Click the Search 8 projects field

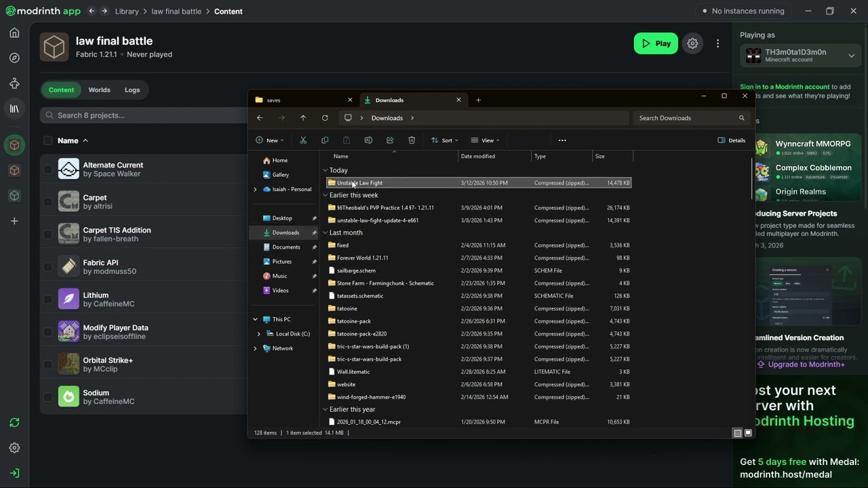click(142, 115)
